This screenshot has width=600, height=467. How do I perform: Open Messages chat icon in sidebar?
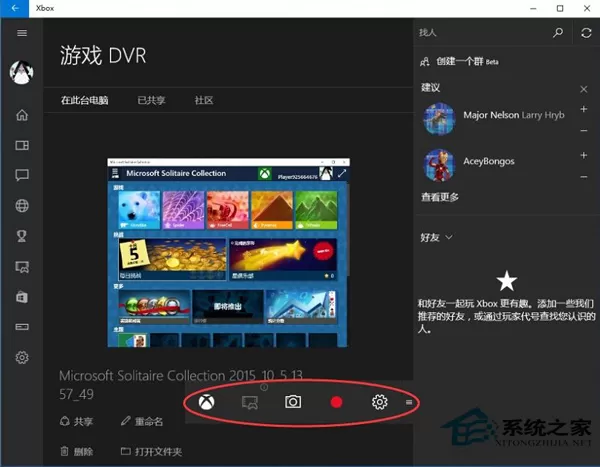click(22, 175)
